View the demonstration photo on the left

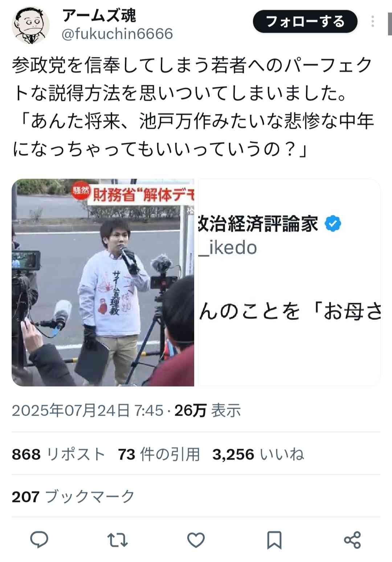(103, 282)
